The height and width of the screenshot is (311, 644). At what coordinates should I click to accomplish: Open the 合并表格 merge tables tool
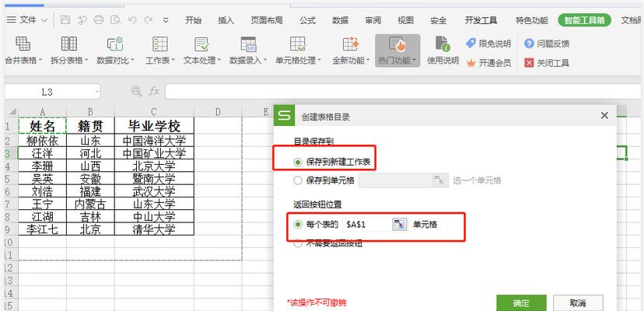(x=23, y=51)
